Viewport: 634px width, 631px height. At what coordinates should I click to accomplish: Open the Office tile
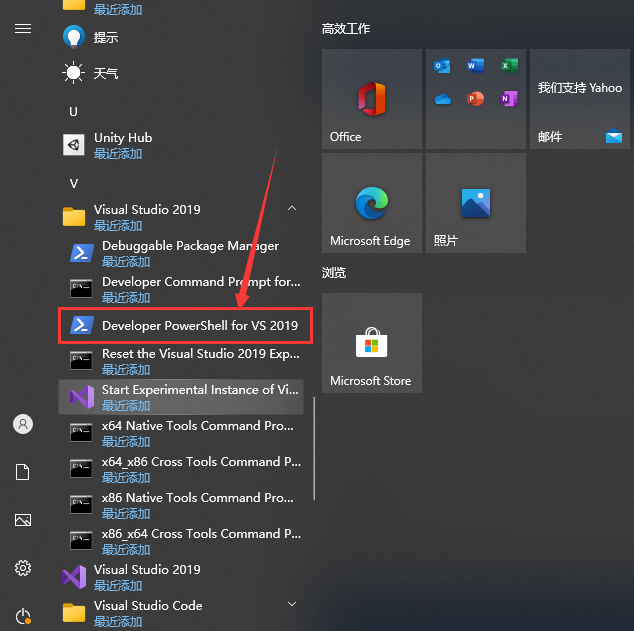click(x=372, y=99)
